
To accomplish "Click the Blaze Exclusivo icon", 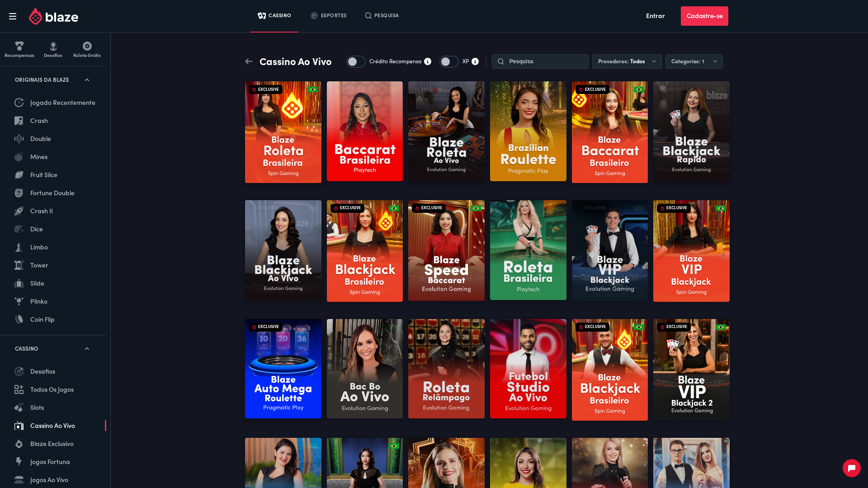I will point(19,444).
